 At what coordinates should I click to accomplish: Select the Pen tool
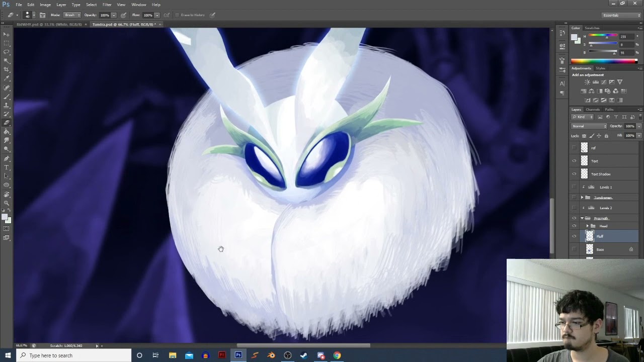7,158
